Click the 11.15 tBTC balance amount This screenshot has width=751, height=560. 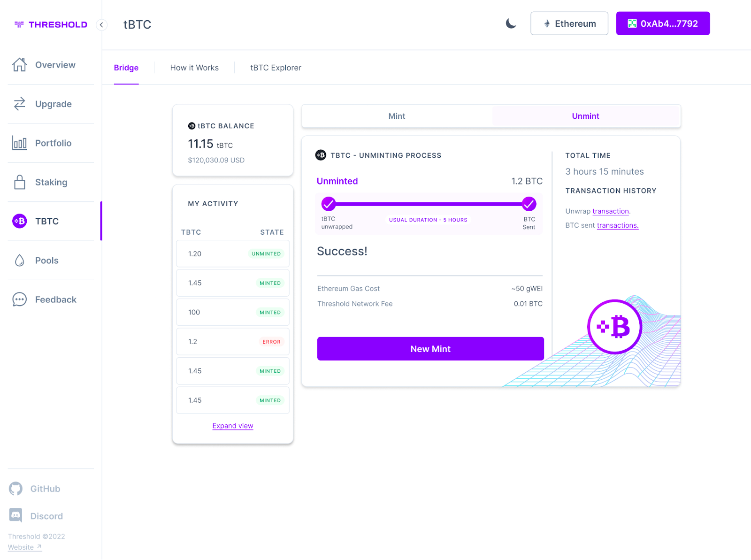210,144
